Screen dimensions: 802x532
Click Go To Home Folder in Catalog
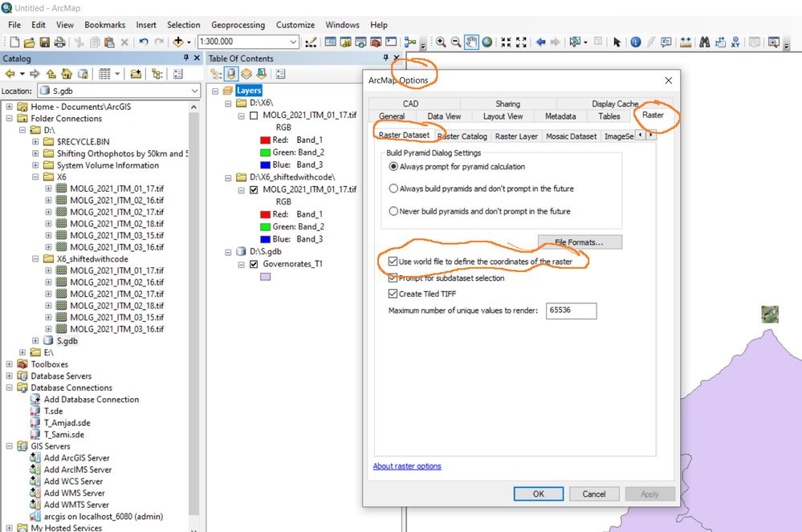pyautogui.click(x=67, y=74)
